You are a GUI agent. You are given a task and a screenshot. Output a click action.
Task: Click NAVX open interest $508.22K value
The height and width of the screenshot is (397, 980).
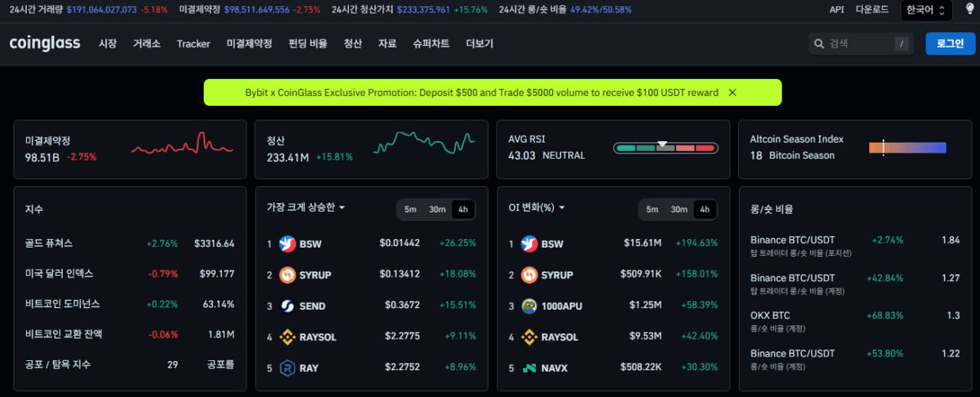pos(640,368)
